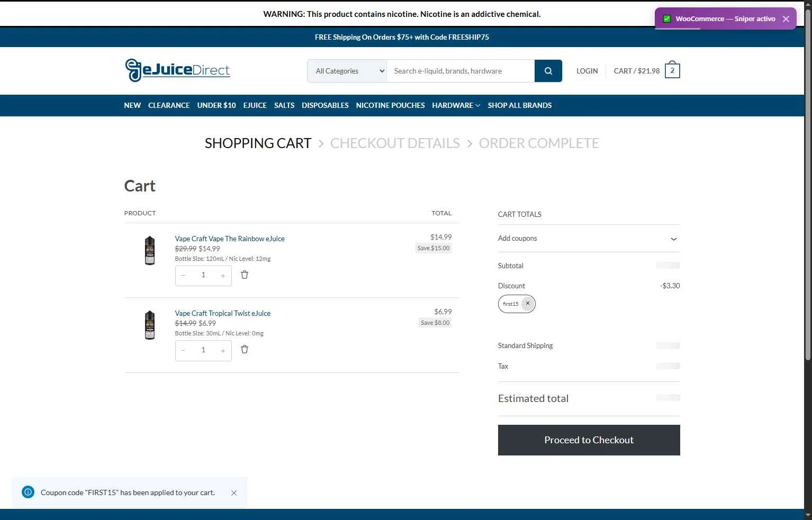Open Vape Craft Vape The Rainbow eJuice link
The image size is (812, 520).
pos(230,239)
